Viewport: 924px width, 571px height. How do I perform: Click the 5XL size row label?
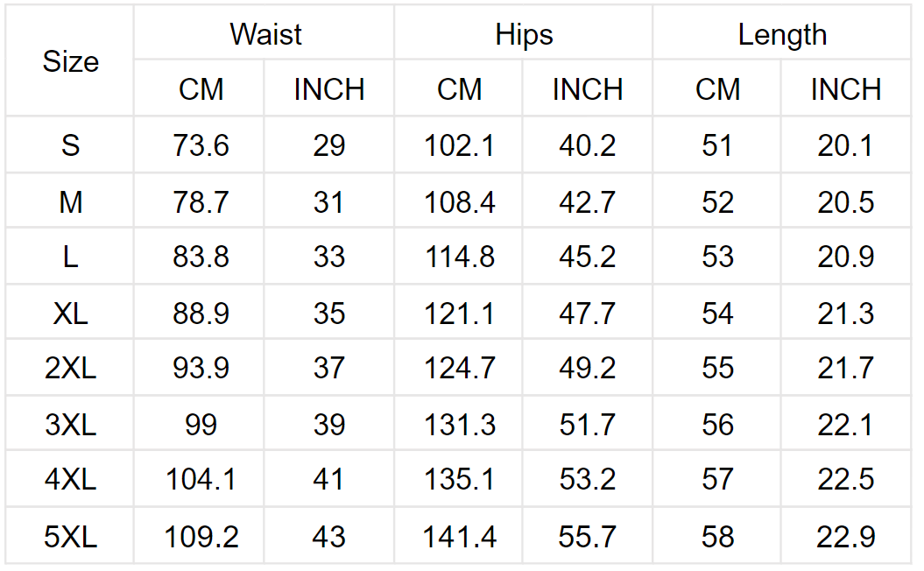click(70, 536)
